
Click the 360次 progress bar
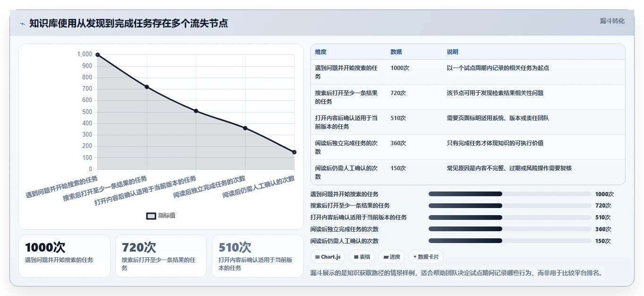(510, 229)
